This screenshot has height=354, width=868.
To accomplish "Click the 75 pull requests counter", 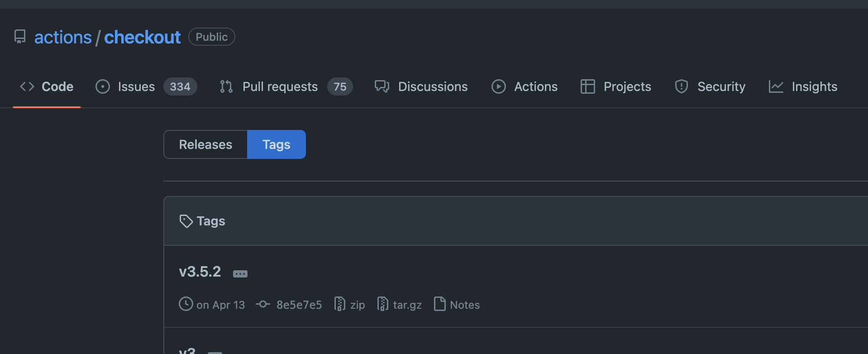I will [x=340, y=86].
